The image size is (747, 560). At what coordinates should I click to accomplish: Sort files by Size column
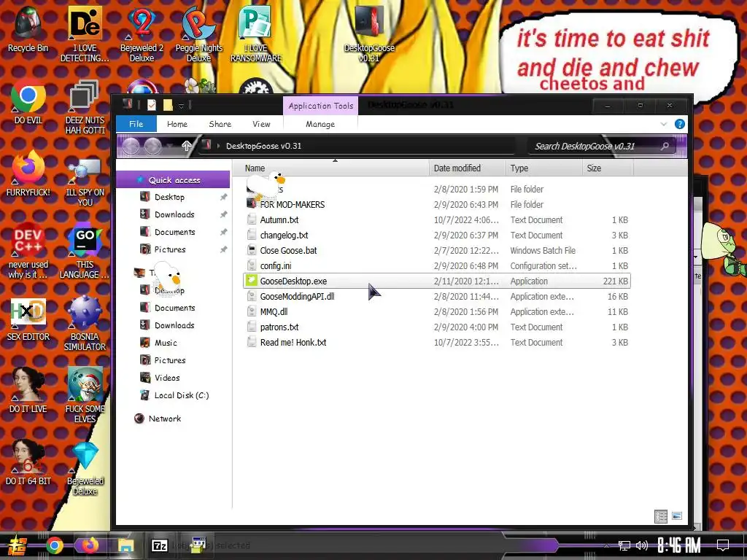608,168
